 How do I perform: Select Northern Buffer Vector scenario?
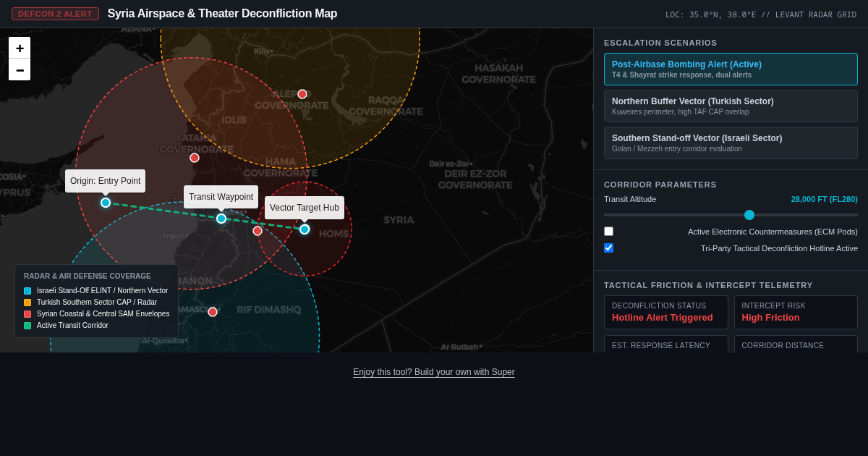point(731,106)
